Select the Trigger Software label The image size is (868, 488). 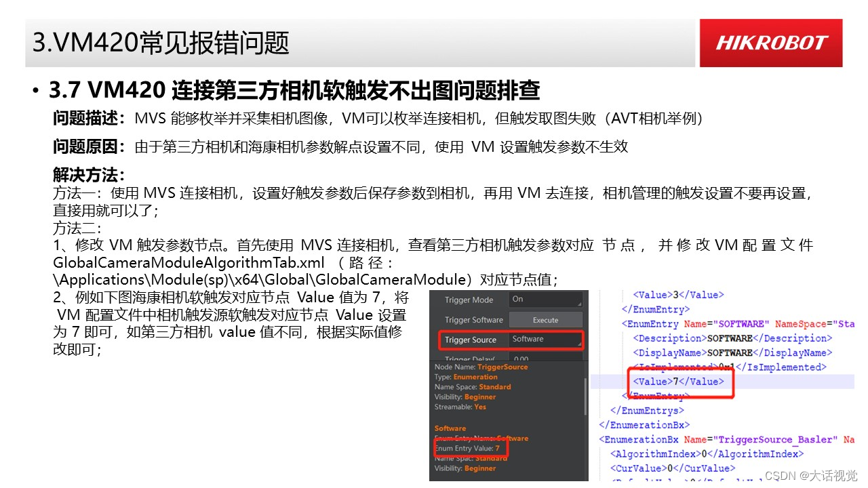(473, 320)
